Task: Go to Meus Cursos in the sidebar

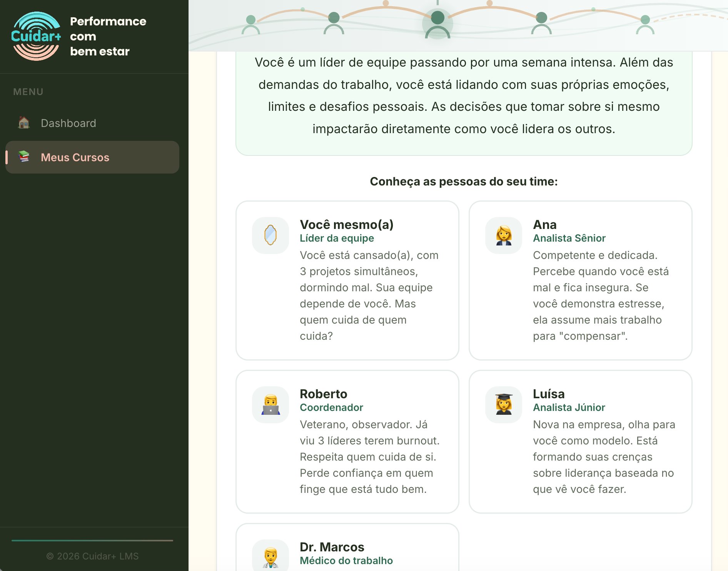Action: pos(75,157)
